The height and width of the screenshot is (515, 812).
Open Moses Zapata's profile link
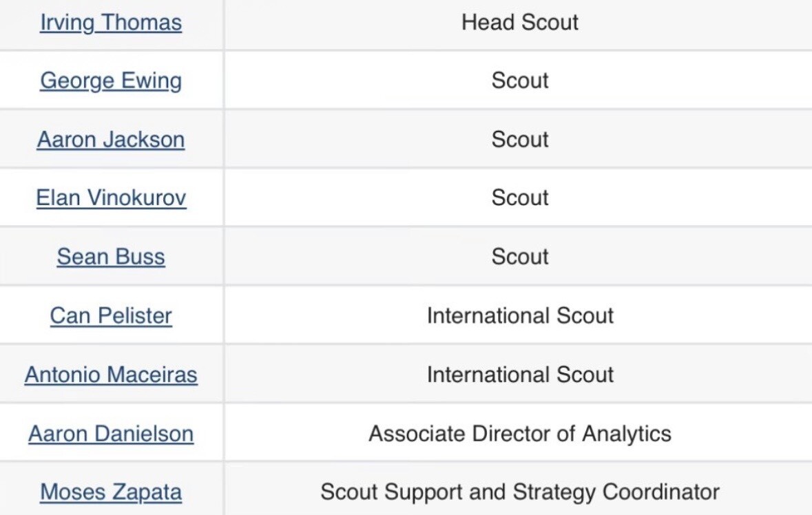pyautogui.click(x=111, y=492)
